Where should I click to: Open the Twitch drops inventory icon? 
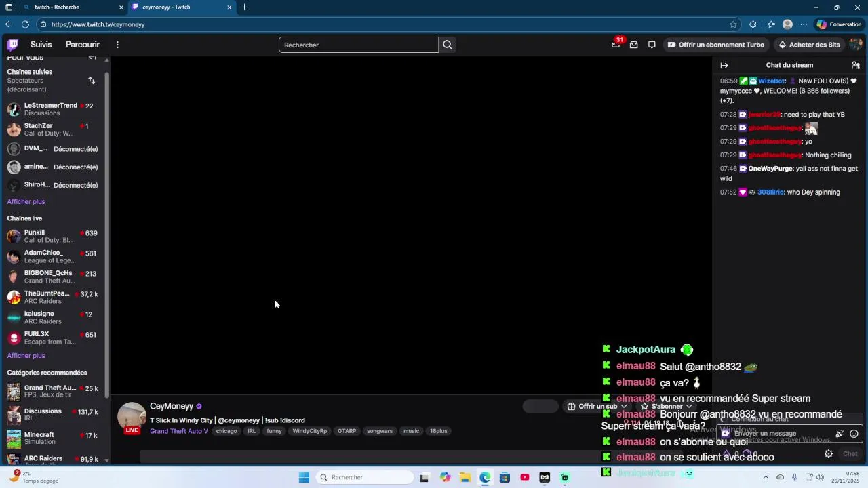634,45
